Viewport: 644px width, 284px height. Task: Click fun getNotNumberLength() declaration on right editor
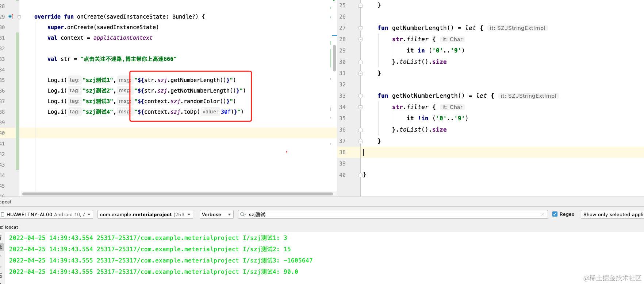point(421,96)
